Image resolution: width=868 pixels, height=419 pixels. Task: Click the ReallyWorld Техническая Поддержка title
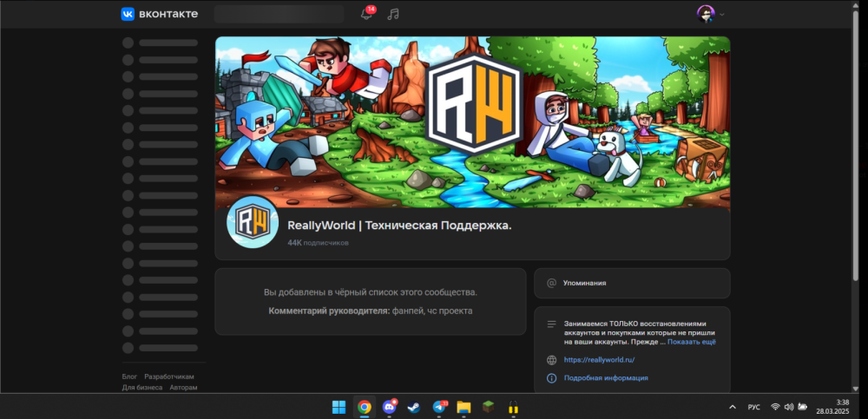[399, 226]
